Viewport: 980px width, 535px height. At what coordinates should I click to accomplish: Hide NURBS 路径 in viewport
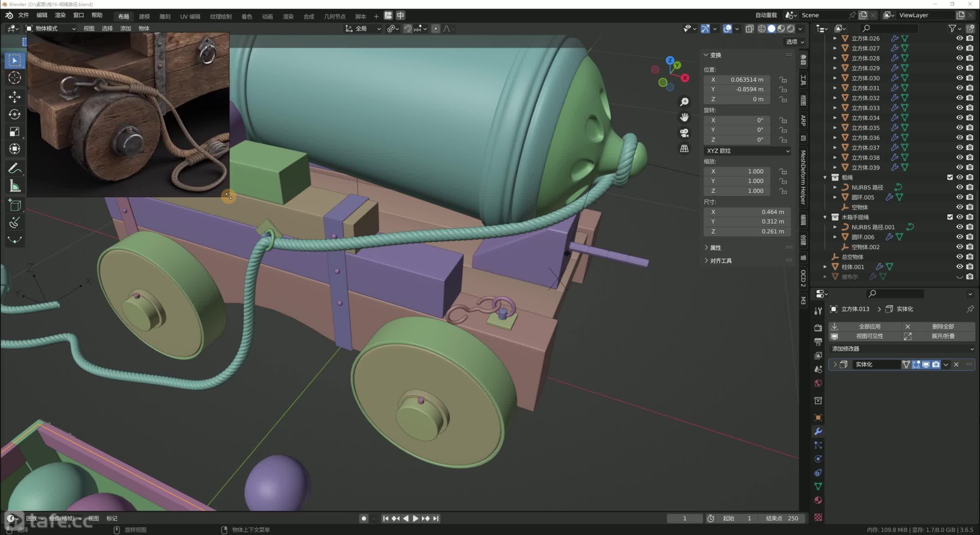(x=959, y=187)
